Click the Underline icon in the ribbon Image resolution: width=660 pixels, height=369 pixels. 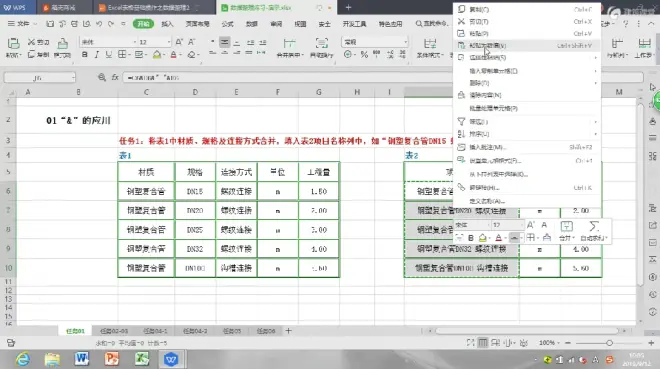tap(109, 55)
